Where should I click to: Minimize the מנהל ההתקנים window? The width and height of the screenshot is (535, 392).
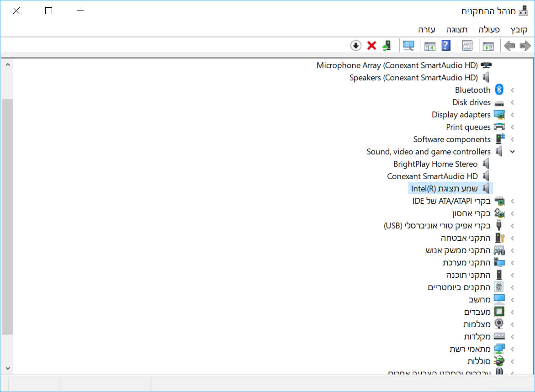(80, 11)
